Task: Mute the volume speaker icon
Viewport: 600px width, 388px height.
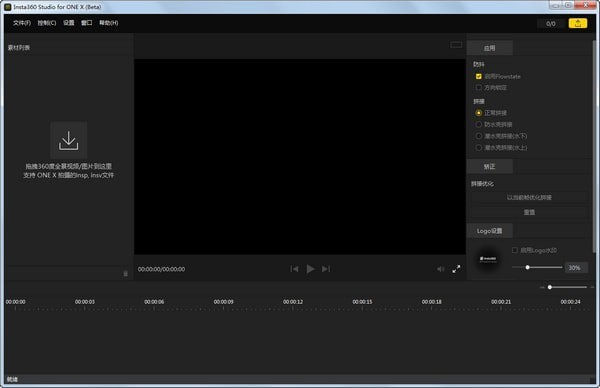Action: tap(440, 269)
